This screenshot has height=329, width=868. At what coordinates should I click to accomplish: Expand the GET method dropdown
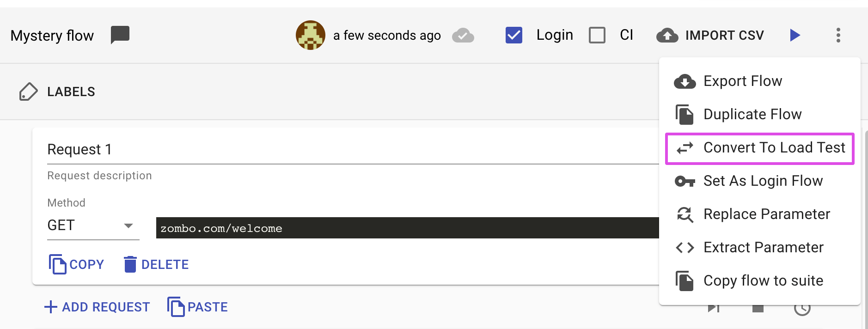pyautogui.click(x=92, y=225)
